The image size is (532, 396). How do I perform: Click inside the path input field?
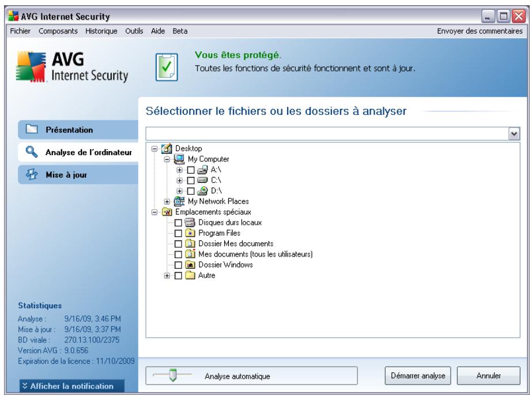pyautogui.click(x=327, y=134)
